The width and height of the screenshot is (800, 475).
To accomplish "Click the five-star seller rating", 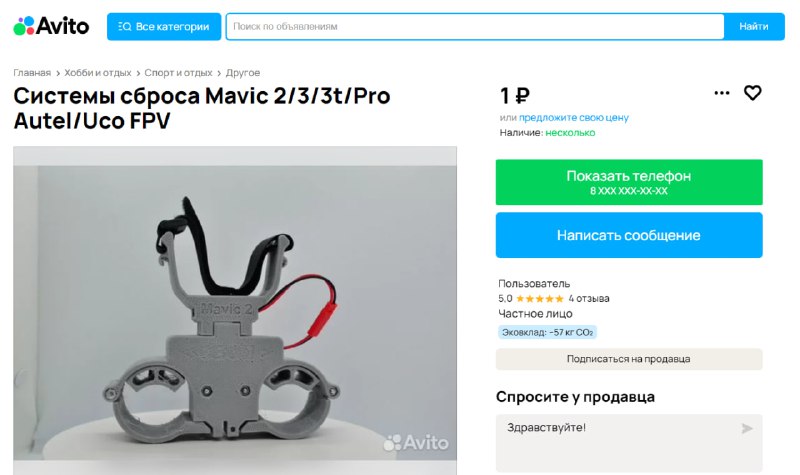I will coord(539,298).
